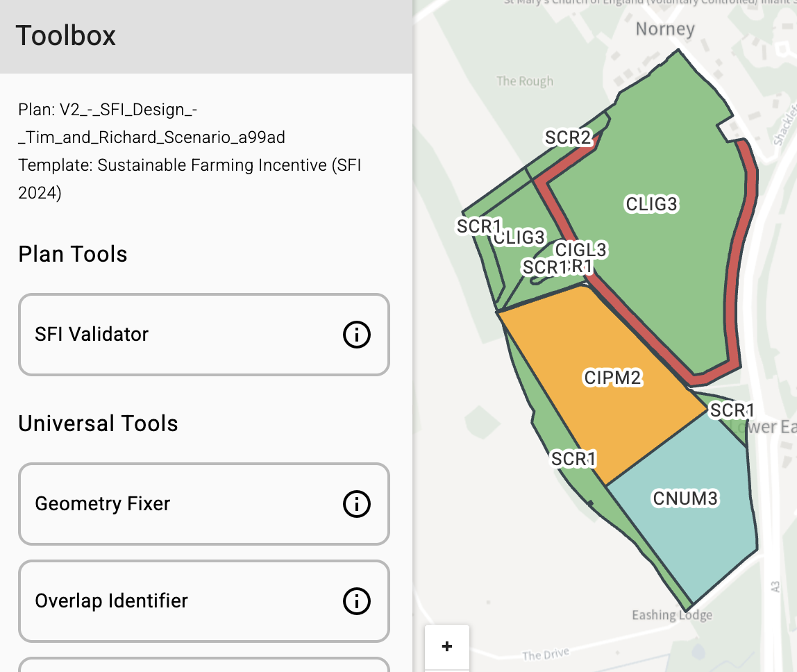This screenshot has width=797, height=672.
Task: Click the CIGL3 map label
Action: click(580, 250)
